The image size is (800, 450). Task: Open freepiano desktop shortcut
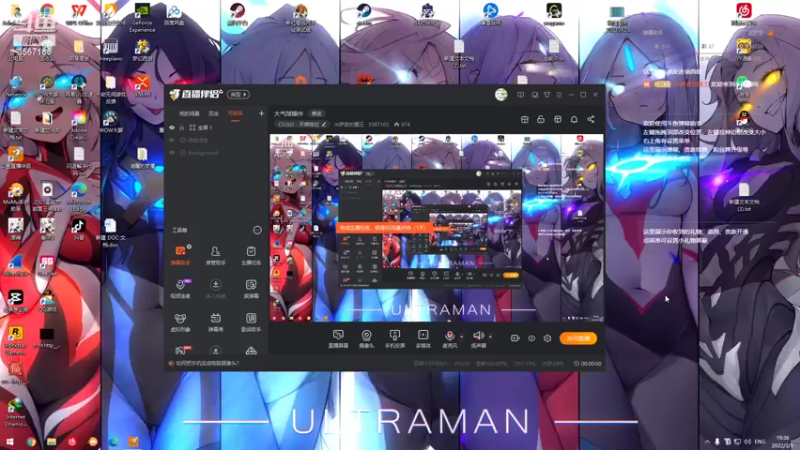pyautogui.click(x=110, y=52)
